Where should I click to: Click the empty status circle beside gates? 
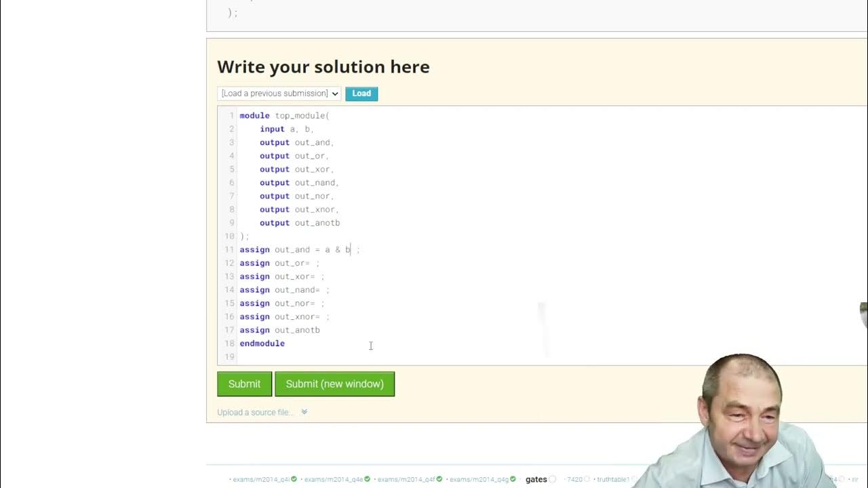(x=553, y=479)
